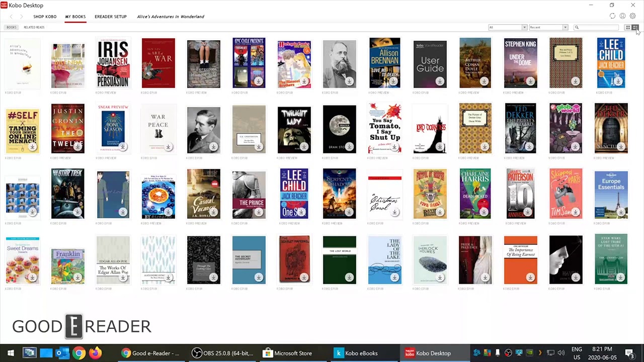Image resolution: width=644 pixels, height=362 pixels.
Task: Download the War and Peace book
Action: (x=168, y=146)
